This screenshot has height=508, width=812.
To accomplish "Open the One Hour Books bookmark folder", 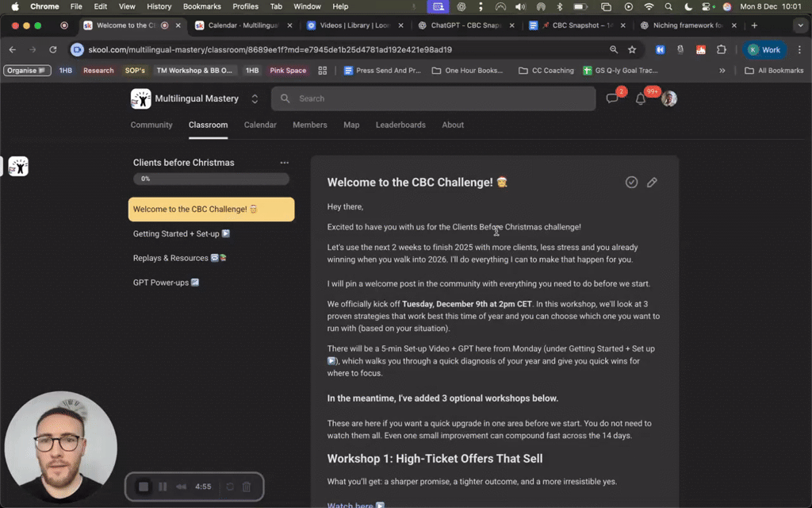I will 468,71.
